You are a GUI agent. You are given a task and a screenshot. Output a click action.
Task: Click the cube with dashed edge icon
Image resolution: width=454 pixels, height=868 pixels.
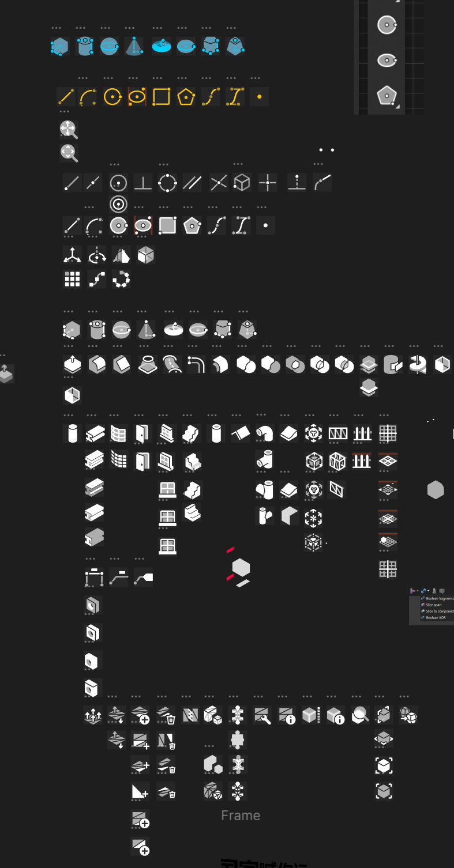pyautogui.click(x=310, y=716)
